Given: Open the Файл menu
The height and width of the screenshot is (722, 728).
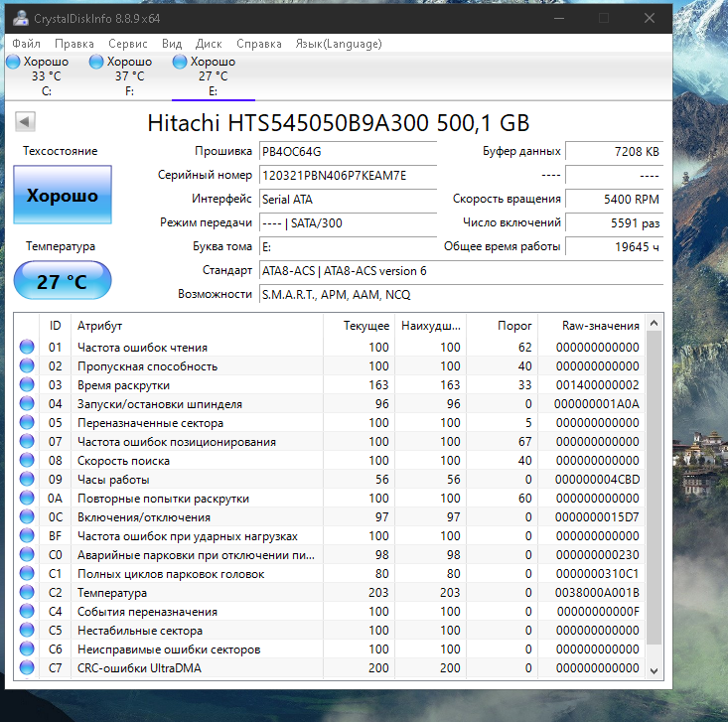Looking at the screenshot, I should [27, 44].
